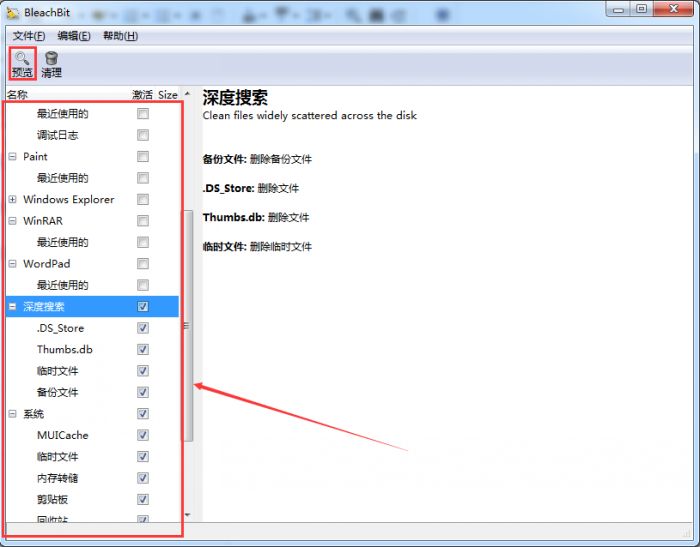This screenshot has width=700, height=547.
Task: Click the tree list scrollbar up arrow
Action: [188, 93]
